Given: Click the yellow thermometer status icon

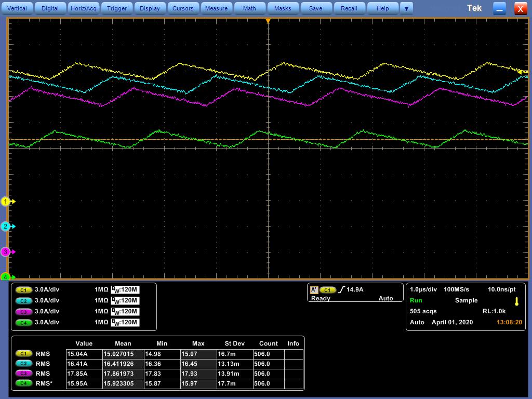Looking at the screenshot, I should 516,300.
